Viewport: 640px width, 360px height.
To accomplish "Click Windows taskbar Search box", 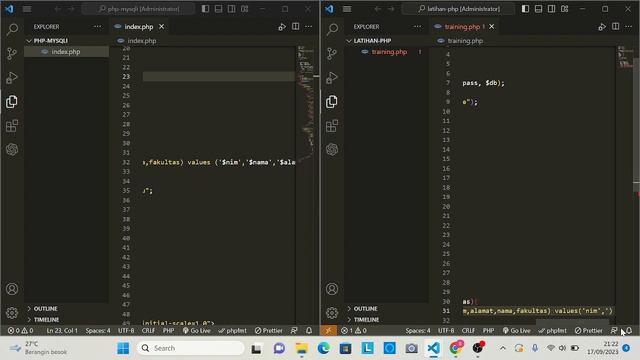I will click(190, 348).
